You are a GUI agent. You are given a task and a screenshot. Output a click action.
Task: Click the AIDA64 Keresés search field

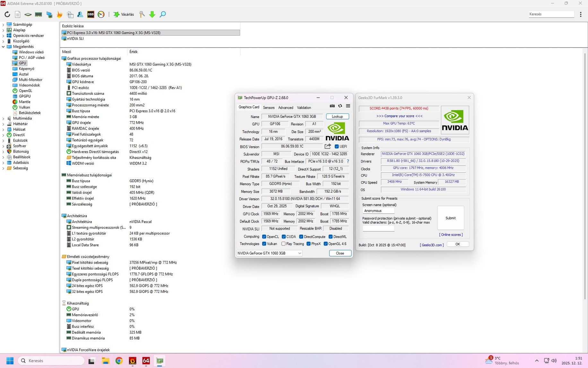tap(551, 14)
